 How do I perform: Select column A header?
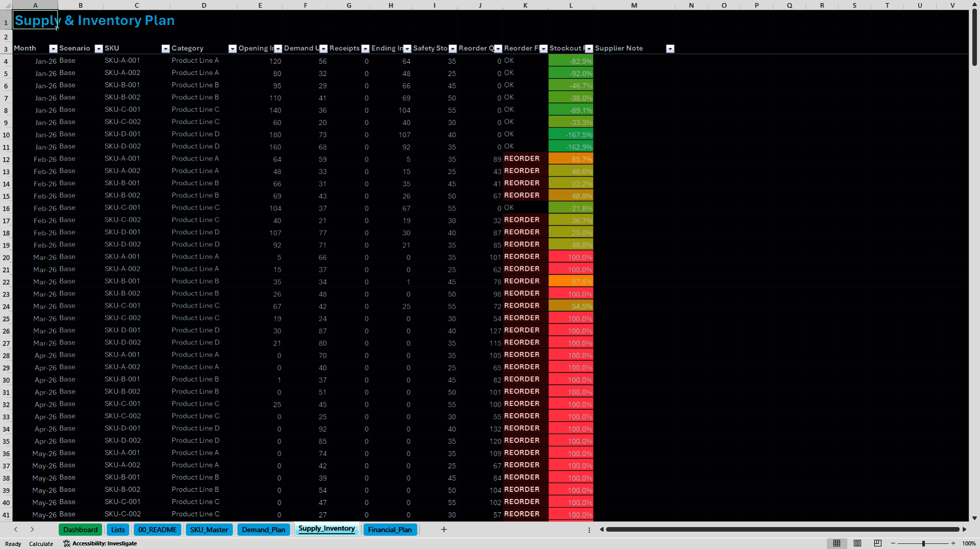click(x=35, y=5)
